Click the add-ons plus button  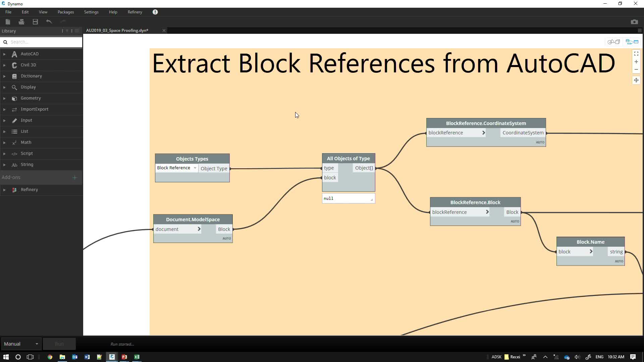point(74,178)
